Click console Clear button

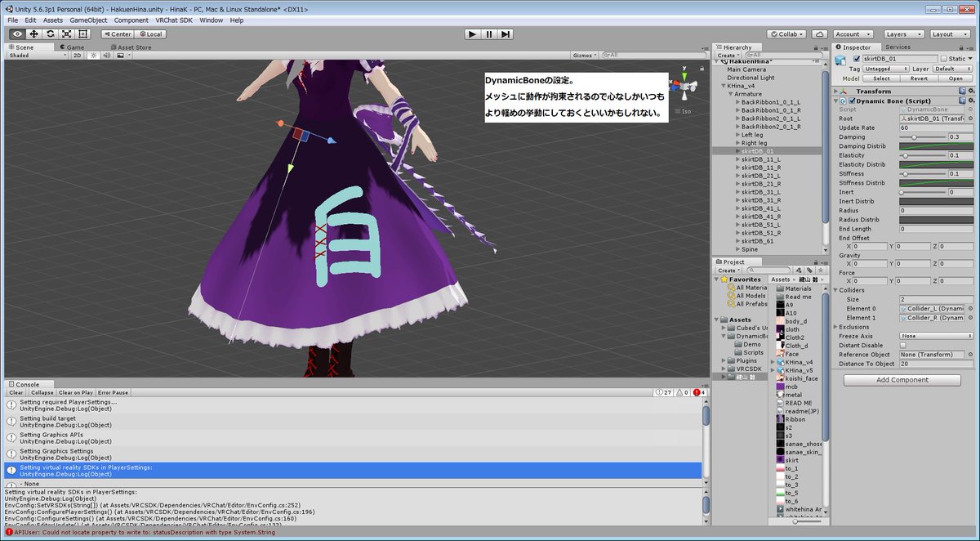pyautogui.click(x=16, y=392)
